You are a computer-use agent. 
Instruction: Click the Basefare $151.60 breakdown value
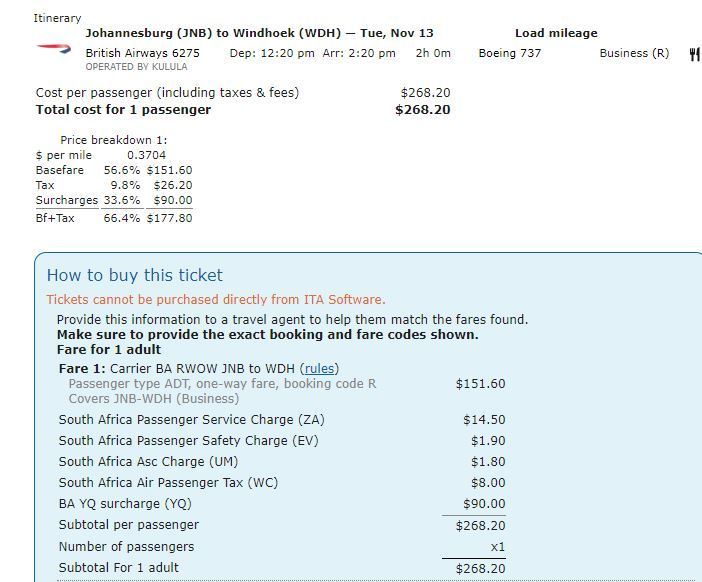(x=169, y=170)
